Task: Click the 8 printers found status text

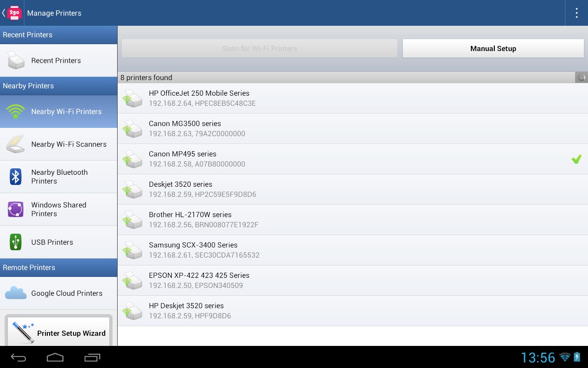Action: click(x=146, y=77)
